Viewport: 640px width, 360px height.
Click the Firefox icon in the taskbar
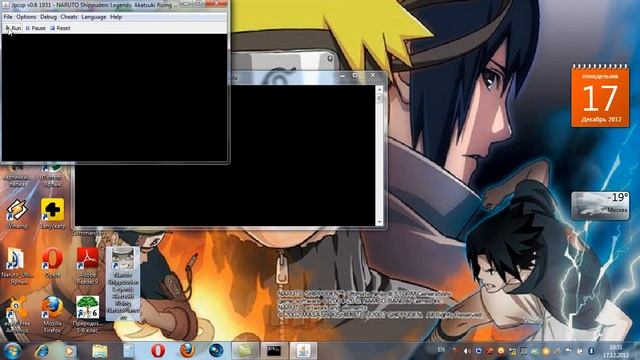click(x=187, y=351)
